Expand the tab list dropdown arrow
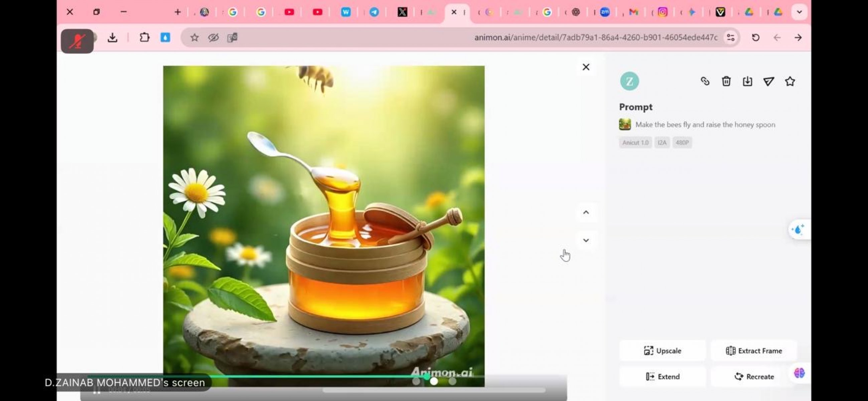The width and height of the screenshot is (868, 401). coord(799,12)
